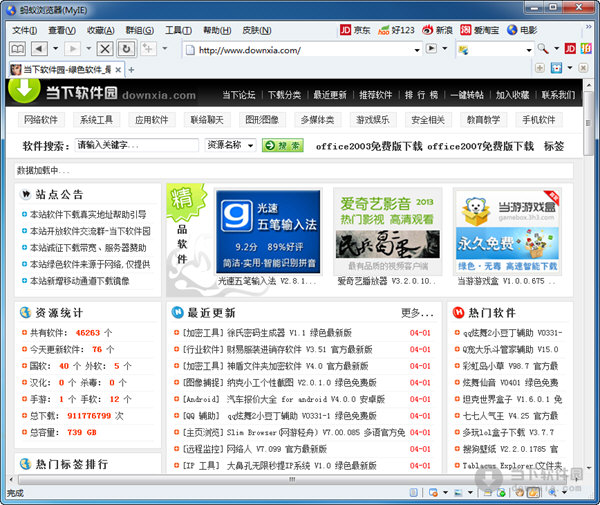
Task: Click the image display icon in status bar
Action: (x=458, y=492)
